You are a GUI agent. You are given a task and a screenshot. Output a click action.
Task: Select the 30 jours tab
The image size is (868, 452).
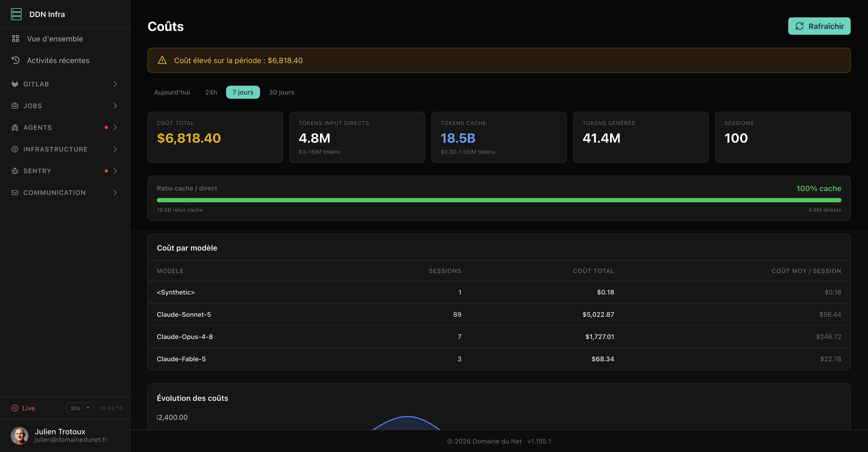point(281,92)
